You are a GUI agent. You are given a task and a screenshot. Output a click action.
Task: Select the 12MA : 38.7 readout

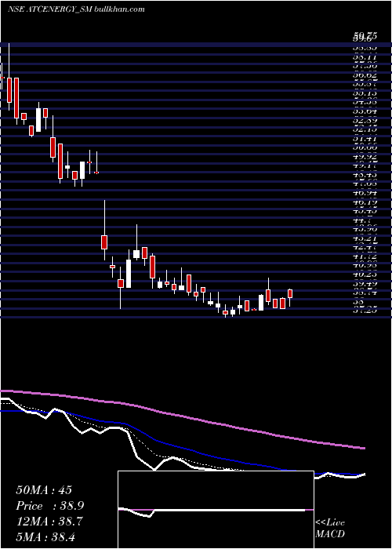point(49,522)
